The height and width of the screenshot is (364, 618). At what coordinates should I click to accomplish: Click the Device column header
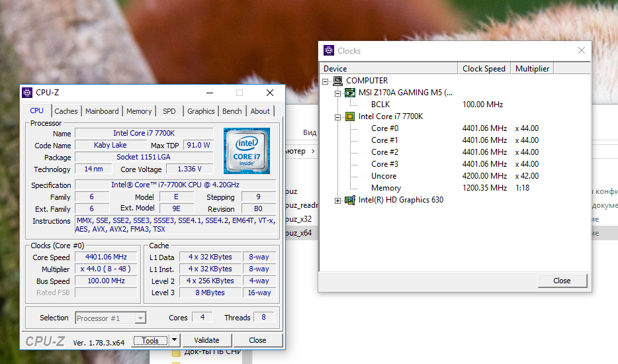[x=388, y=69]
